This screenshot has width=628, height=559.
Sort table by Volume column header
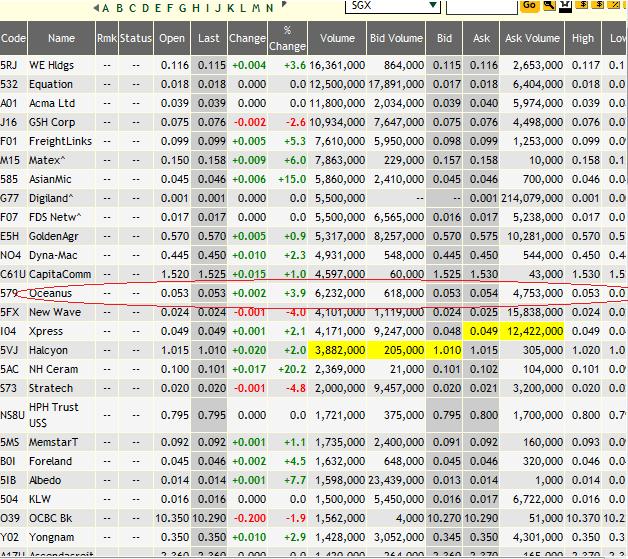pyautogui.click(x=337, y=39)
